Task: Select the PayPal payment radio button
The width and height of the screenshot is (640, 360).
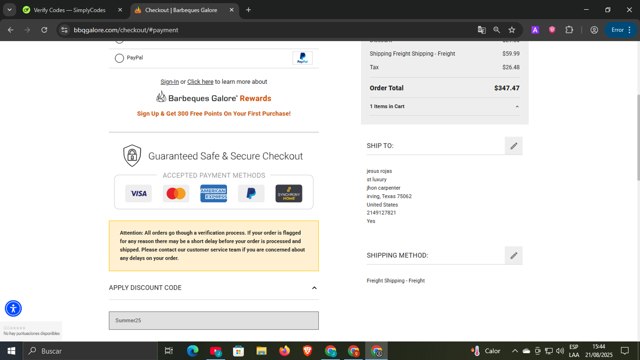Action: (x=119, y=58)
